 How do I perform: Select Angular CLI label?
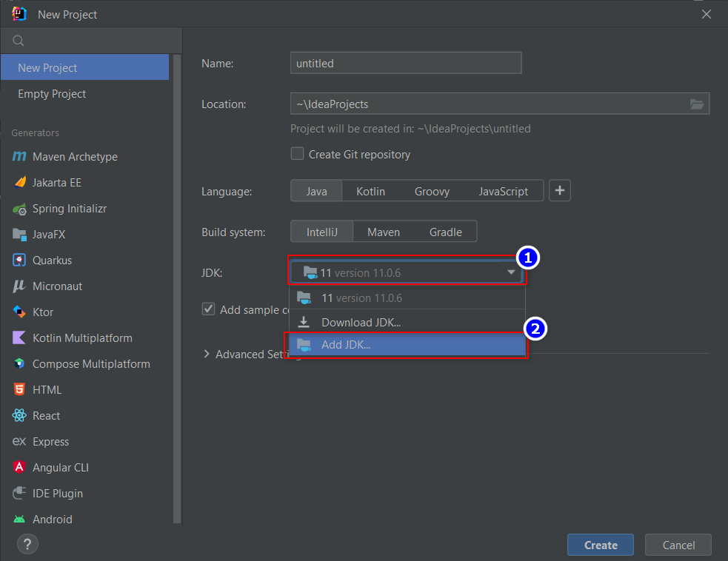click(x=60, y=467)
